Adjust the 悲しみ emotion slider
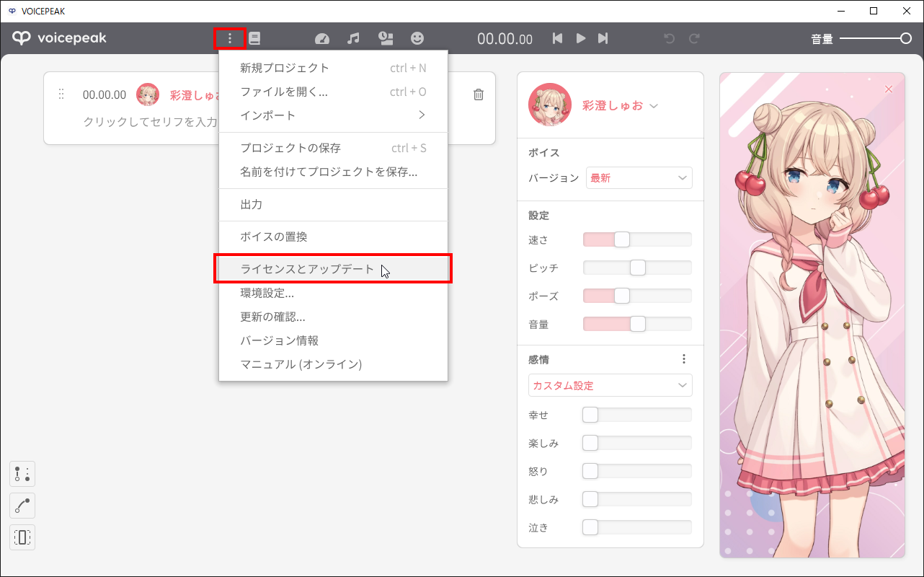924x577 pixels. click(x=637, y=499)
